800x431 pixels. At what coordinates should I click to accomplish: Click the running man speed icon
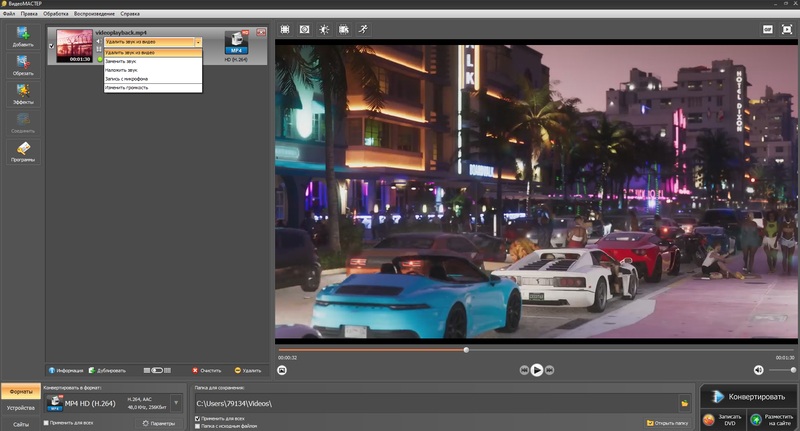point(363,30)
